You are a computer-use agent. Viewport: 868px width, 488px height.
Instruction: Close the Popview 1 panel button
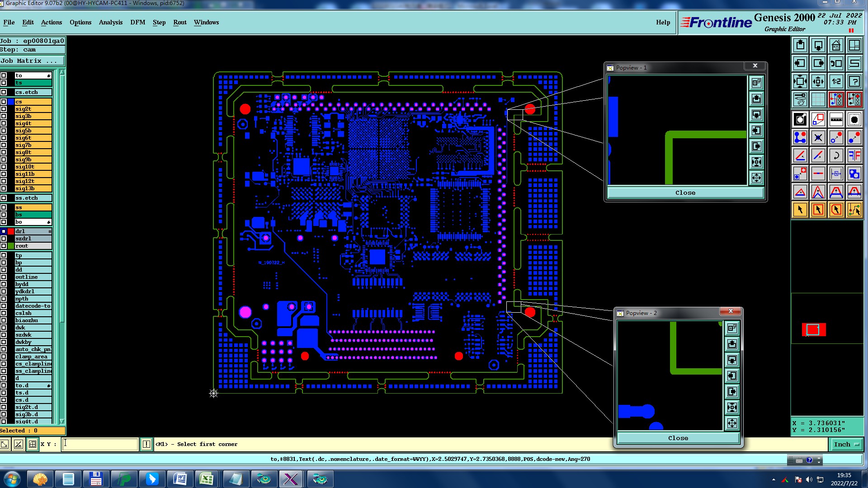(x=685, y=193)
